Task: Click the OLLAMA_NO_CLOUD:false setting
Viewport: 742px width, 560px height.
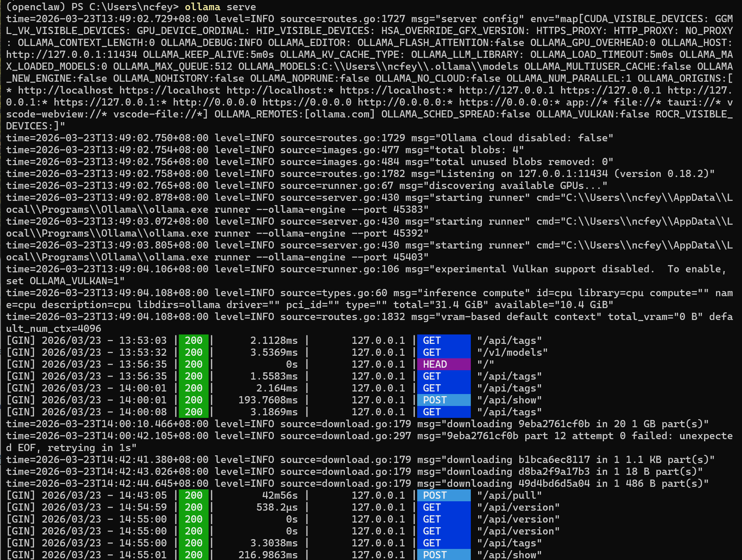Action: pos(438,78)
